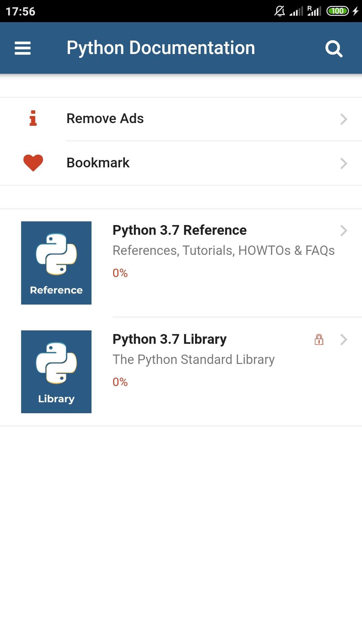Expand the Python 3.7 Reference chevron

[x=344, y=230]
